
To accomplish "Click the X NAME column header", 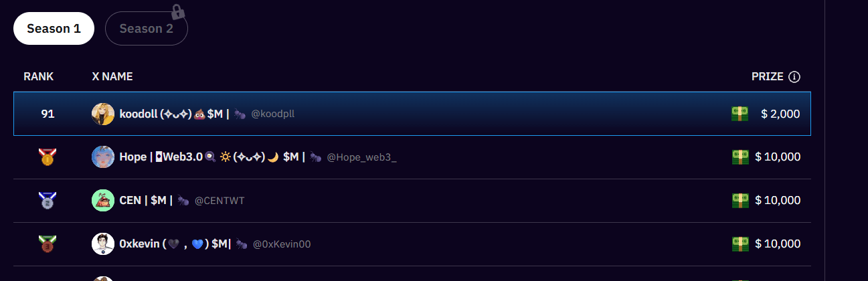I will click(112, 77).
